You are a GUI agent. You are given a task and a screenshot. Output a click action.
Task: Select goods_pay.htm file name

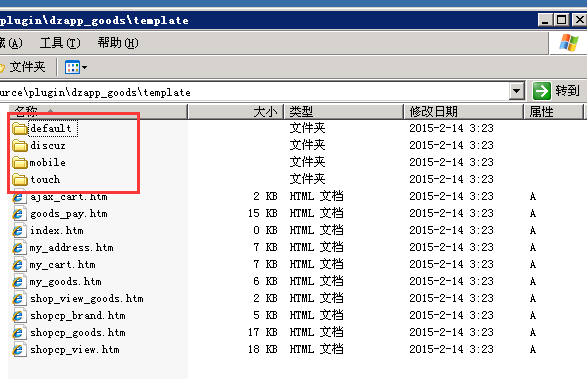pos(69,214)
